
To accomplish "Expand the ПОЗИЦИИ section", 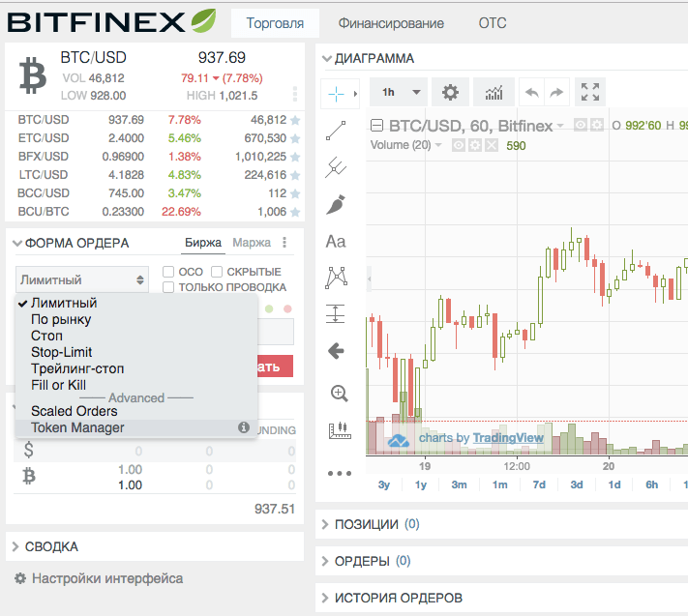I will tap(325, 524).
